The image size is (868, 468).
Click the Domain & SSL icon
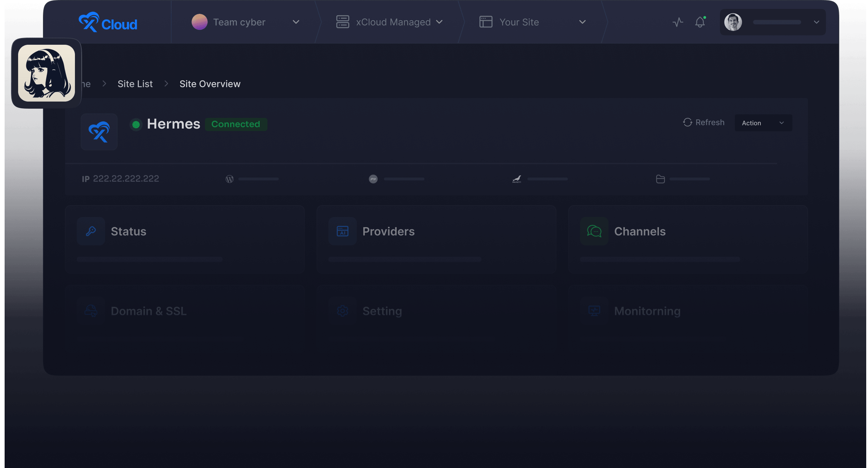(x=91, y=311)
